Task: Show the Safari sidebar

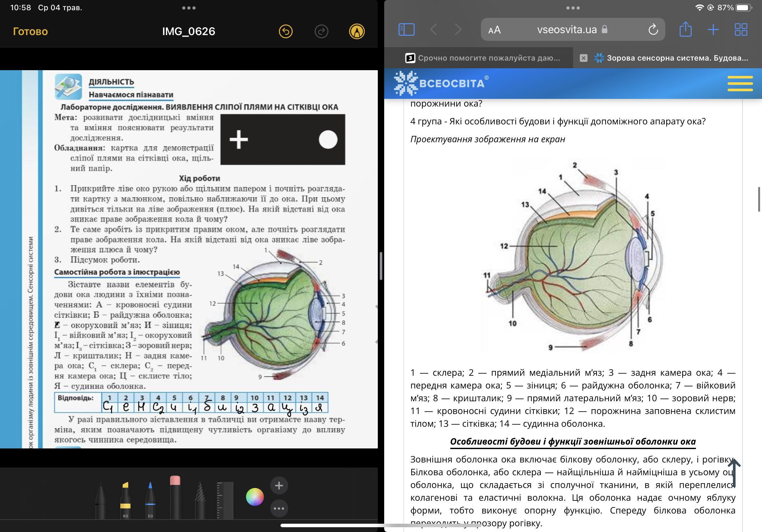Action: (x=406, y=30)
